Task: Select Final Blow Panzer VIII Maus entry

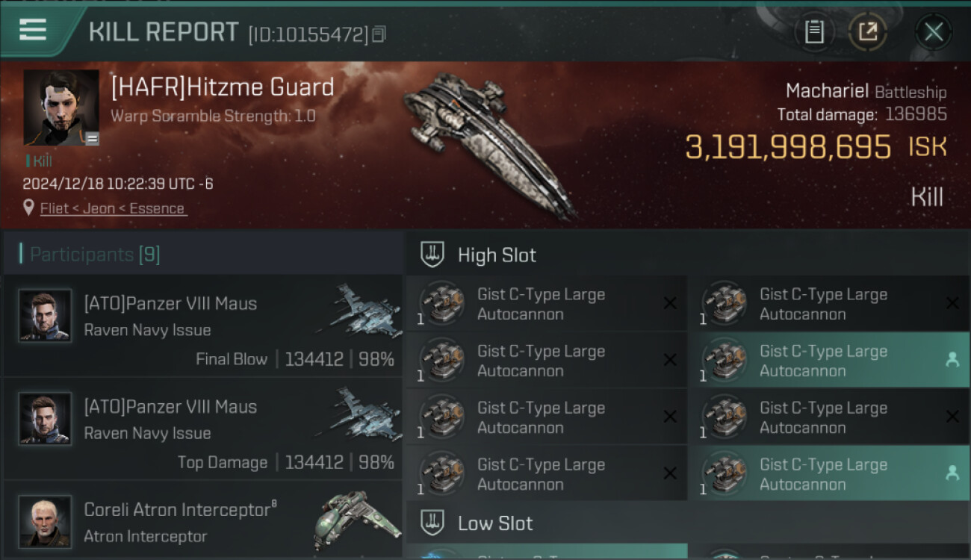Action: tap(202, 326)
